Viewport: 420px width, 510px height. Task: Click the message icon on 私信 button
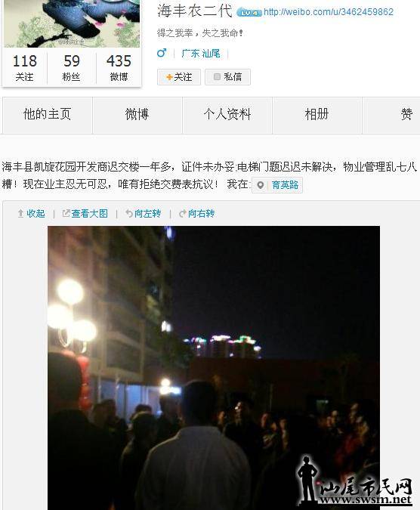pyautogui.click(x=217, y=77)
